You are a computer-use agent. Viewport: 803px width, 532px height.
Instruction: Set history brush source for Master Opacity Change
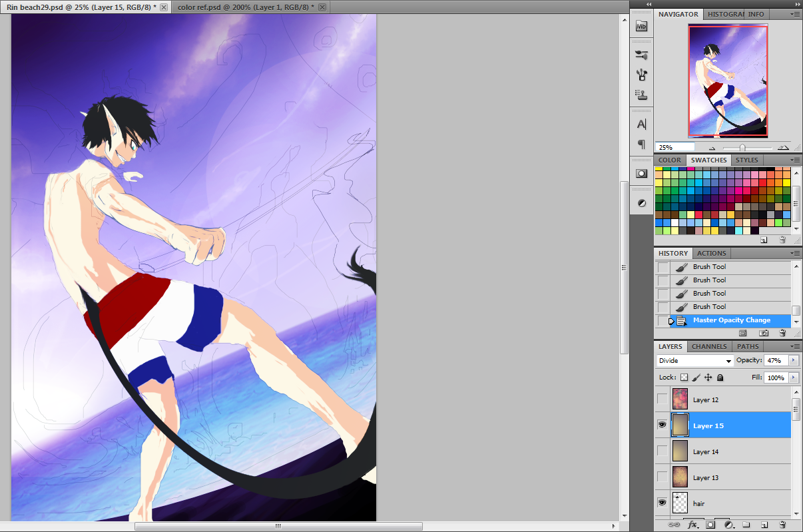[663, 320]
